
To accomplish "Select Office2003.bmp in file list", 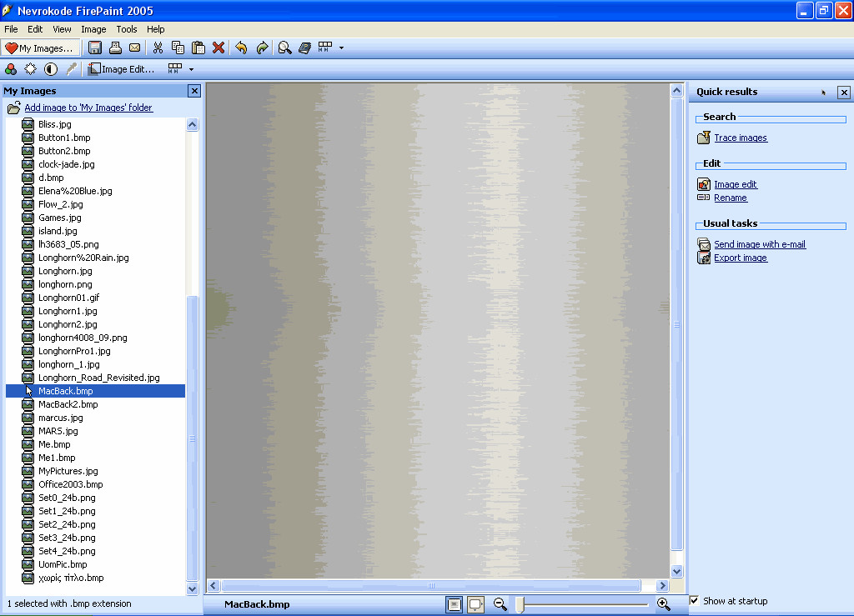I will (70, 484).
